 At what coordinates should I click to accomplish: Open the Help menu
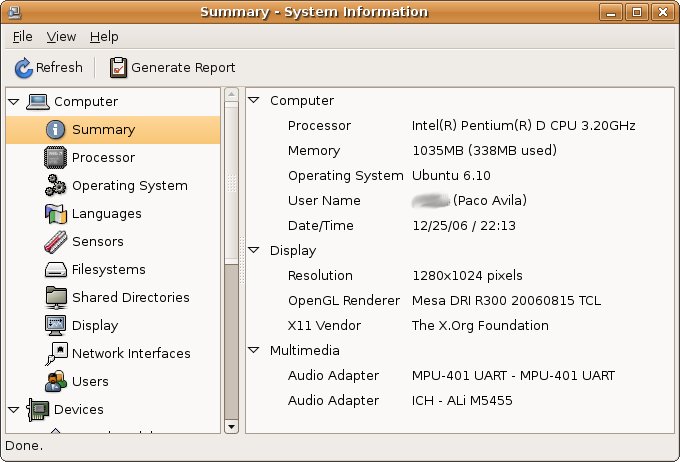(x=104, y=36)
